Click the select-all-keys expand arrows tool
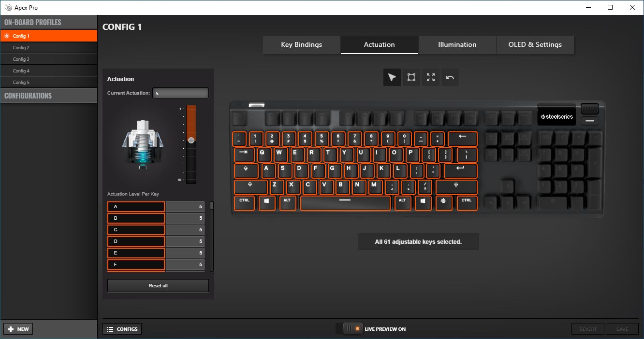The height and width of the screenshot is (339, 644). pyautogui.click(x=431, y=77)
